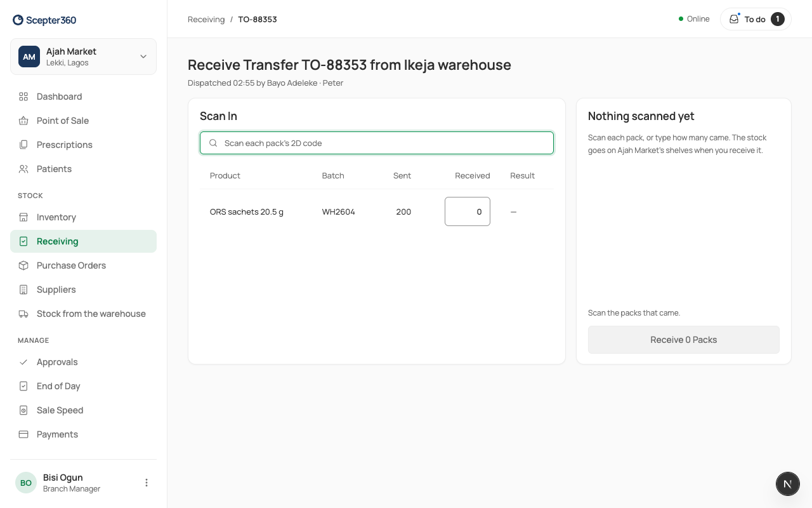Click the Prescriptions icon in sidebar
812x508 pixels.
coord(23,145)
